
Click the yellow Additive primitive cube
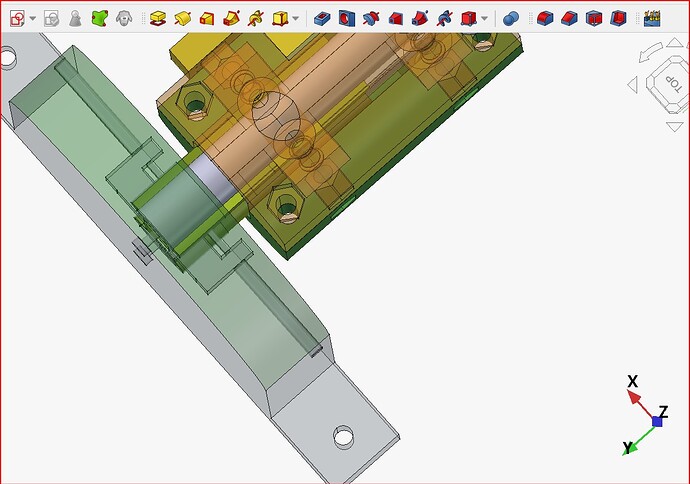point(280,18)
